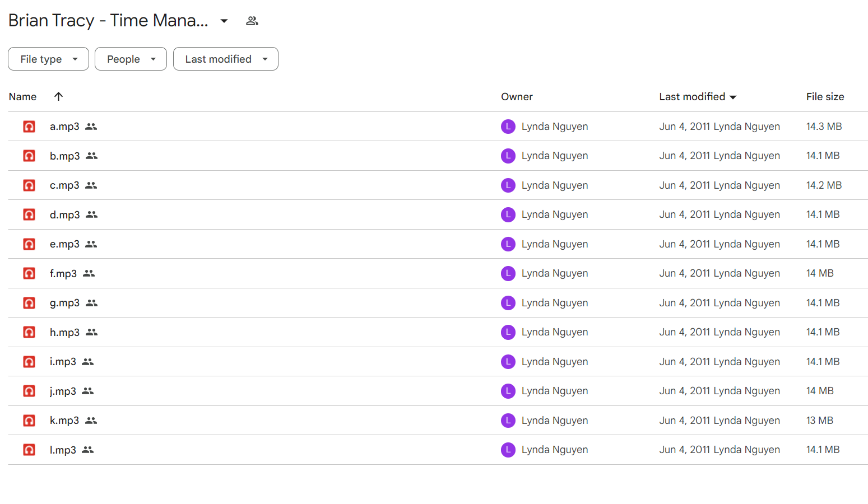
Task: Select the h.mp3 file name
Action: tap(65, 332)
